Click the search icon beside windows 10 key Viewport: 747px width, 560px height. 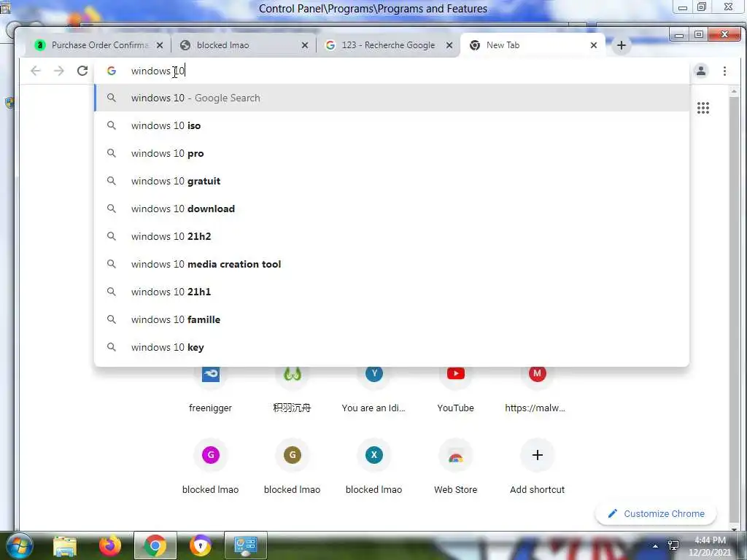pyautogui.click(x=111, y=347)
